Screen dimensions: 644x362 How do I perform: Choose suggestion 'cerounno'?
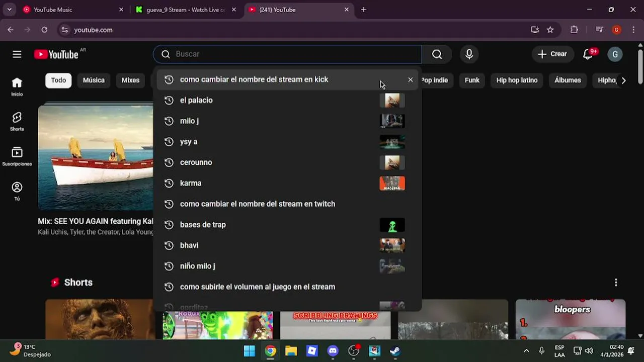click(287, 162)
